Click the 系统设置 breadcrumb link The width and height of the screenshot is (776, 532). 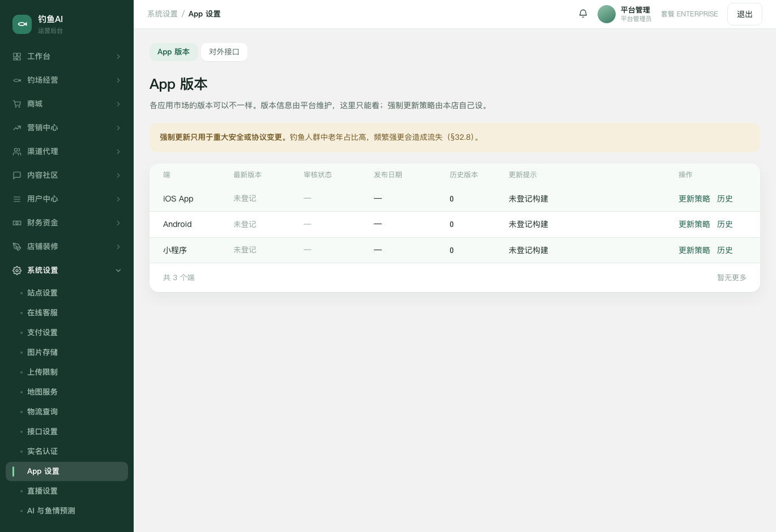[x=163, y=14]
